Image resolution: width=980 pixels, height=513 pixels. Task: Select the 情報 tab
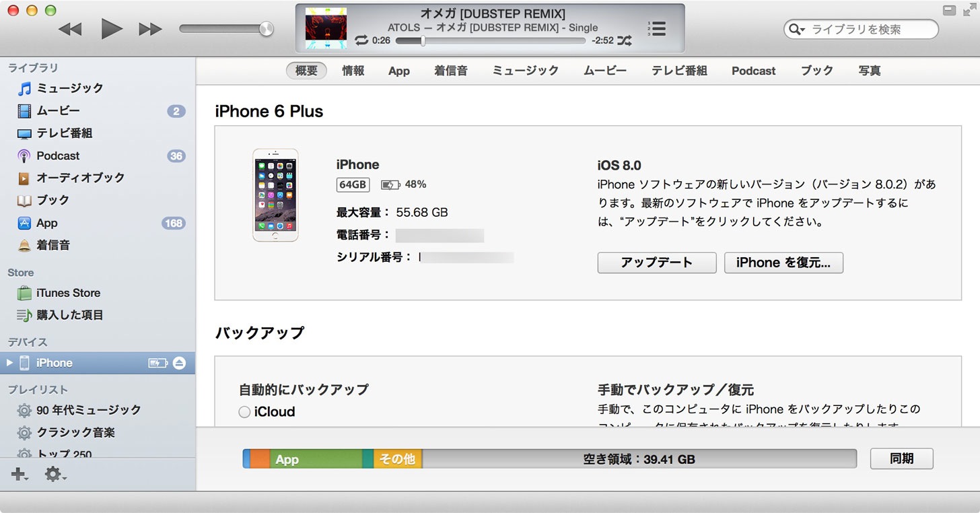tap(353, 71)
